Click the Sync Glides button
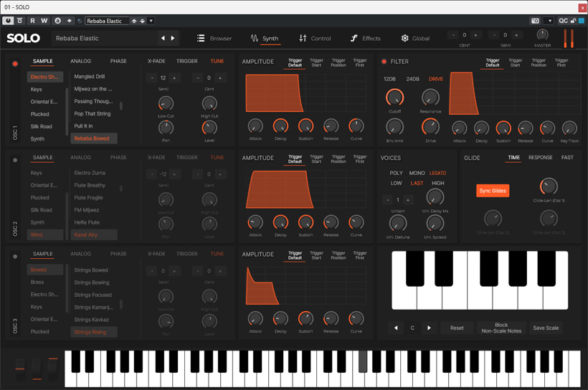Screen dimensions: 588x390 [x=493, y=191]
